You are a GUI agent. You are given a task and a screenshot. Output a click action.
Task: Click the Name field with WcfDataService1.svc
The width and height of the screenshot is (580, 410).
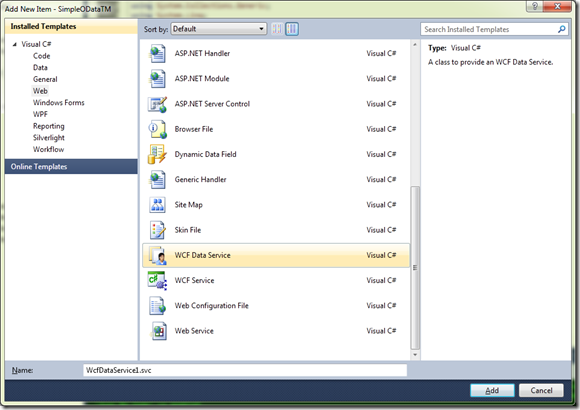click(245, 370)
